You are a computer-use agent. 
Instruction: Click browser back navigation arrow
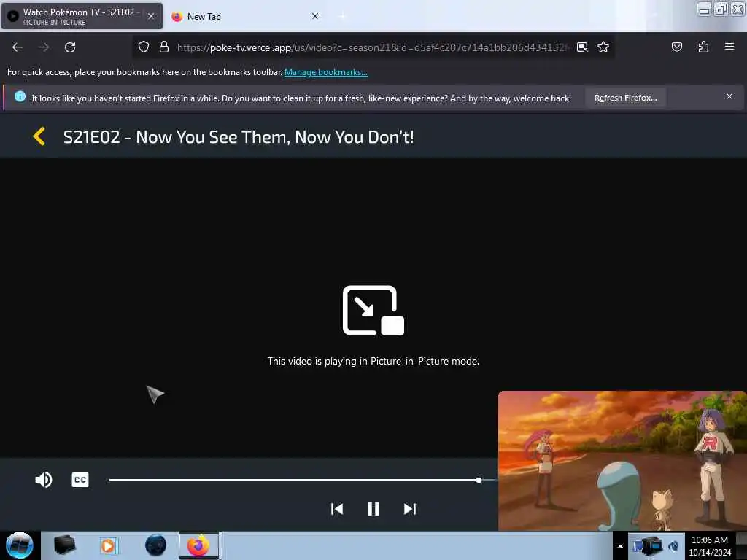[x=18, y=47]
